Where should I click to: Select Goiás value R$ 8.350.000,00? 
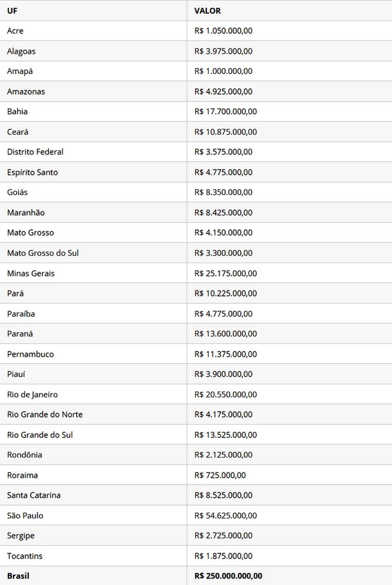pos(223,192)
